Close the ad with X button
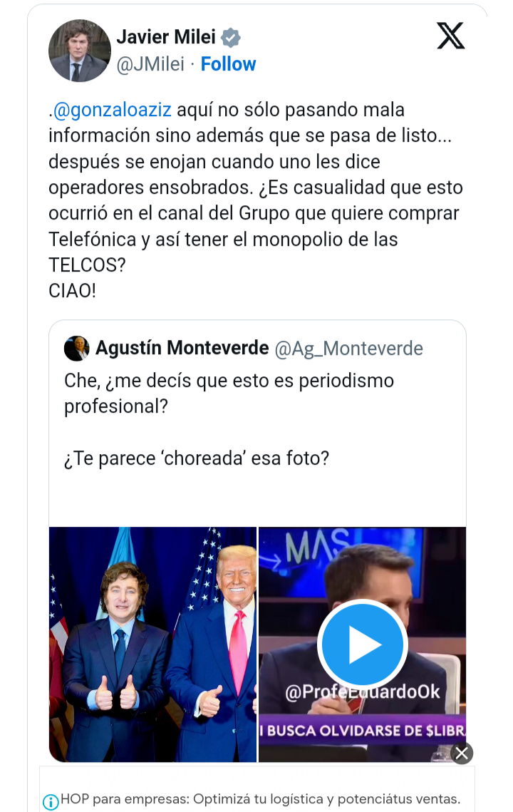 pos(462,754)
